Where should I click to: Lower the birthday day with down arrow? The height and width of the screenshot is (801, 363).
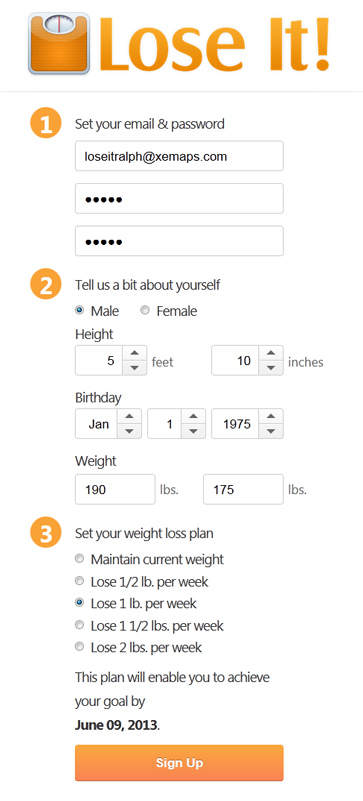(x=193, y=431)
